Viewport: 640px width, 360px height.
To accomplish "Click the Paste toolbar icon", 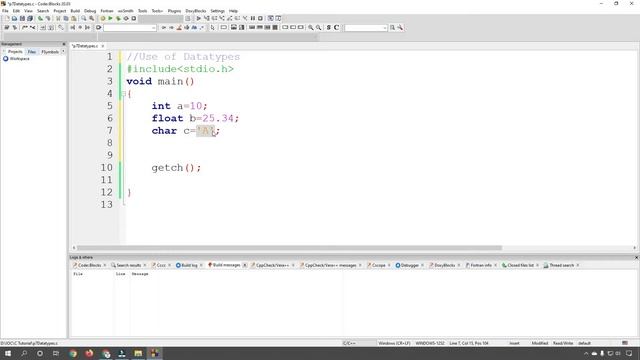I will [x=73, y=18].
